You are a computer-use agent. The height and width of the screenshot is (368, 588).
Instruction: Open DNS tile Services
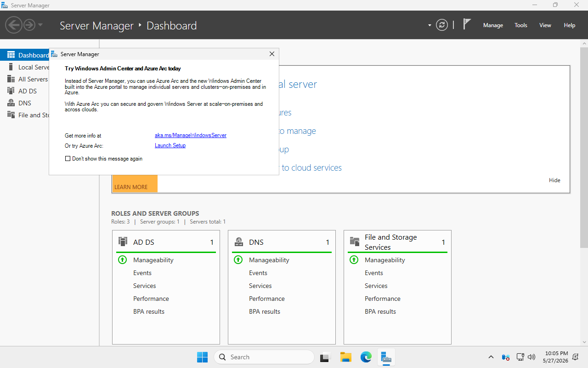[260, 286]
